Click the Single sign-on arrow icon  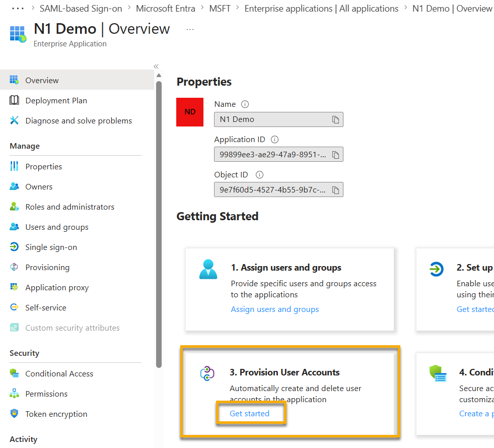(x=14, y=246)
